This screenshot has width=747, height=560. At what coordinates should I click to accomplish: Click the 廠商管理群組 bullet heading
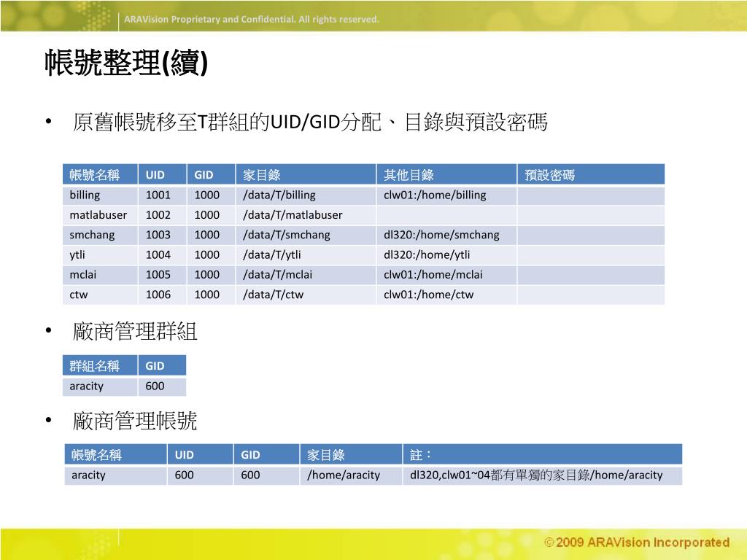click(x=135, y=332)
